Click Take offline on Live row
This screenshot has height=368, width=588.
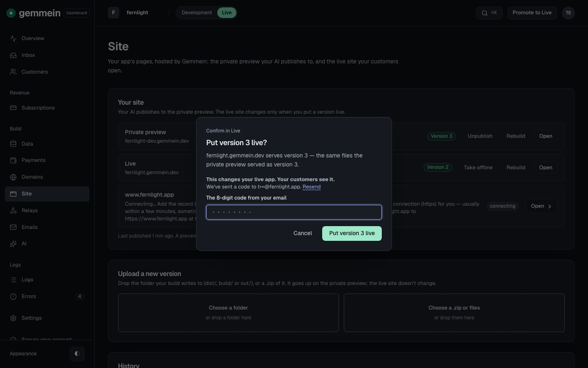[478, 168]
